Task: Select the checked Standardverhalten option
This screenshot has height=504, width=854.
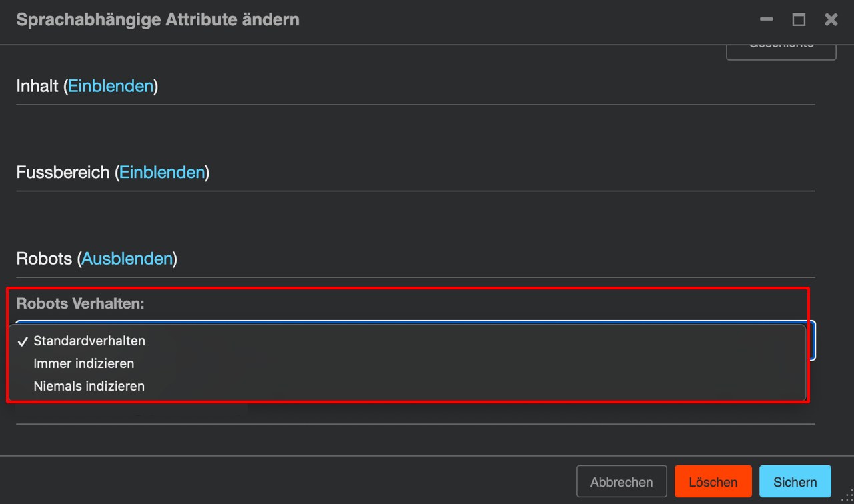Action: 89,341
